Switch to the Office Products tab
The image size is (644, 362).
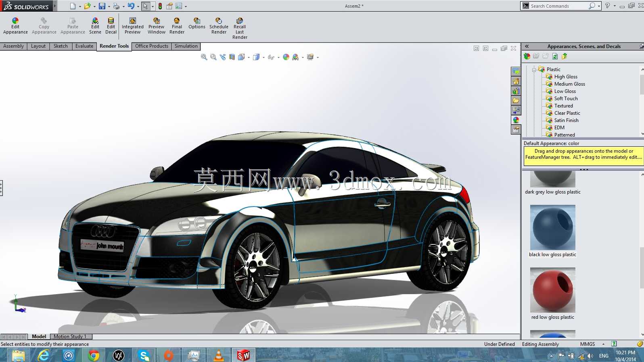(152, 46)
